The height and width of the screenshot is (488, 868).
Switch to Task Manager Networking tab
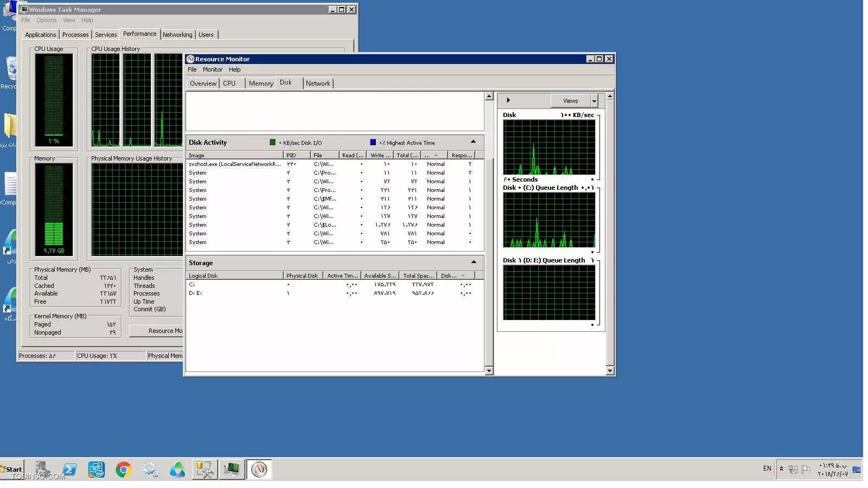point(177,35)
